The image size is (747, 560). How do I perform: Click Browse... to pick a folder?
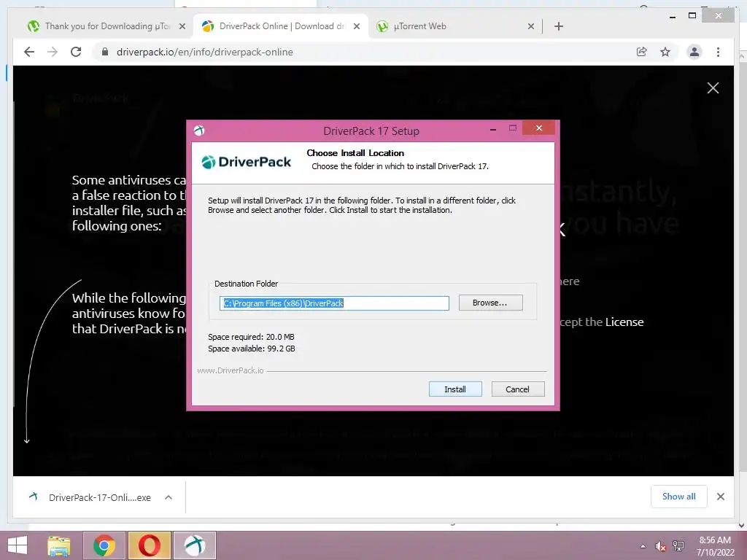coord(490,303)
